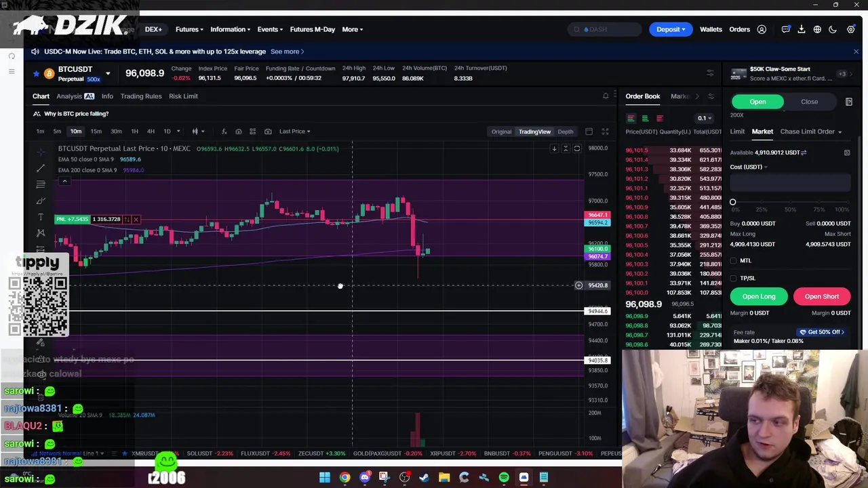Click the transfer arrows beside Available balance
The height and width of the screenshot is (488, 868).
click(x=804, y=152)
